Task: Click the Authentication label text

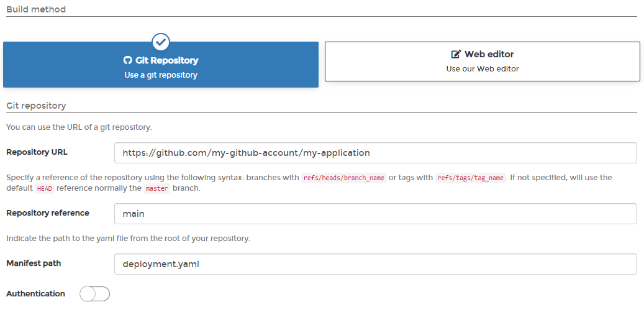Action: (x=35, y=294)
